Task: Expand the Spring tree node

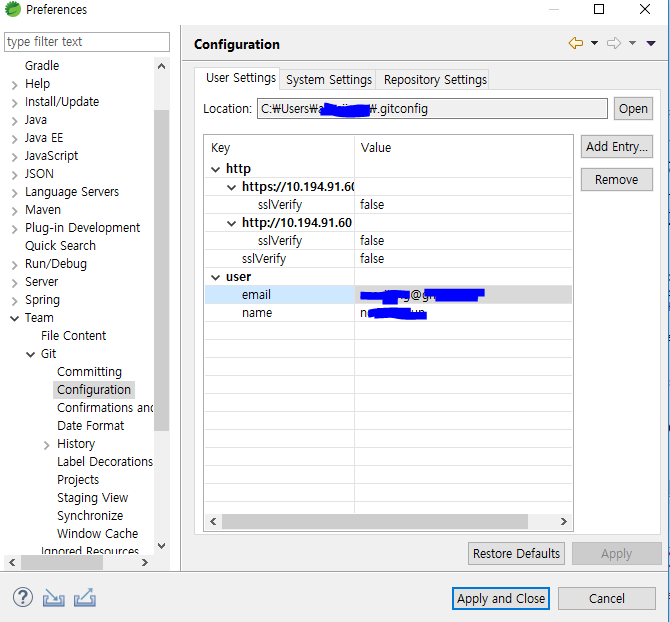Action: point(15,301)
